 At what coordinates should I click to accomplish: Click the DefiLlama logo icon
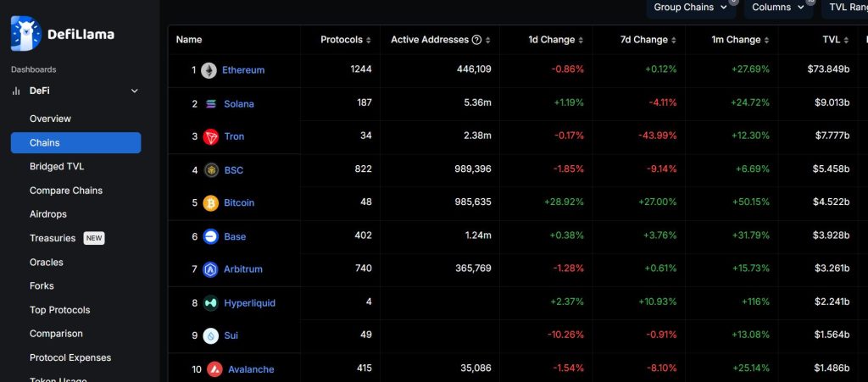click(x=25, y=34)
